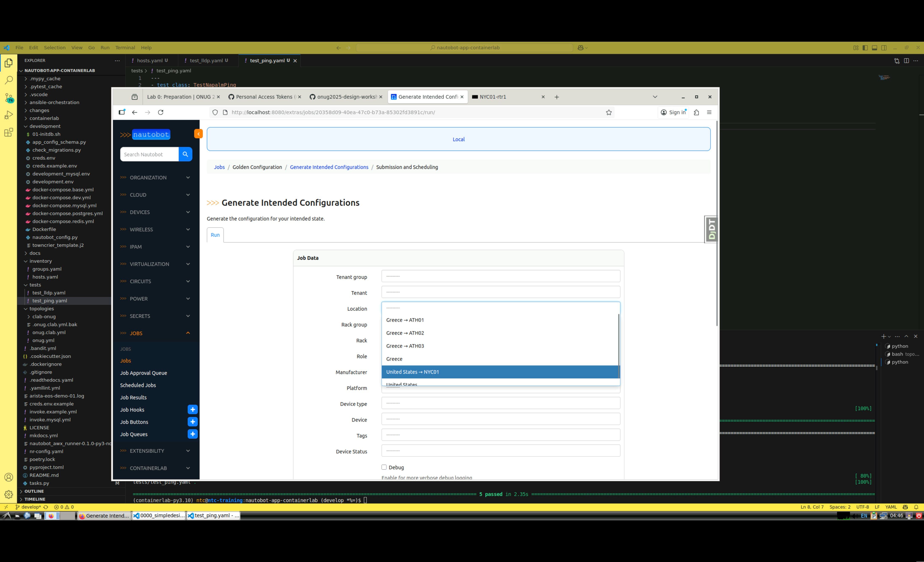This screenshot has height=562, width=924.
Task: Add new Job Hook plus button
Action: point(192,409)
